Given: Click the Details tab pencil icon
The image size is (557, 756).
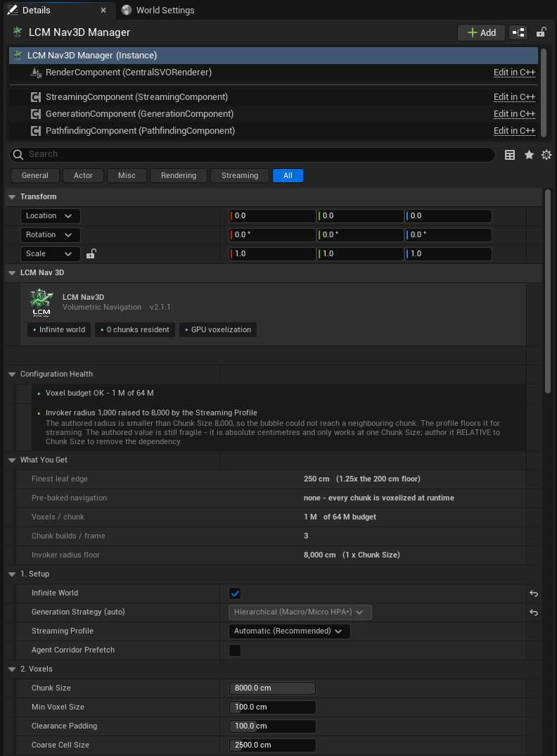Looking at the screenshot, I should pyautogui.click(x=13, y=10).
